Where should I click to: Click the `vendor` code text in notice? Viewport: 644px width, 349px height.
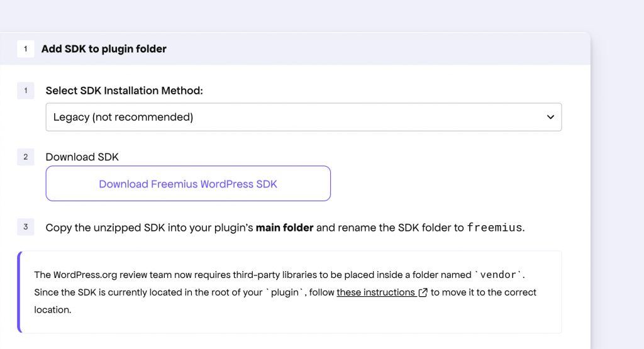coord(498,275)
